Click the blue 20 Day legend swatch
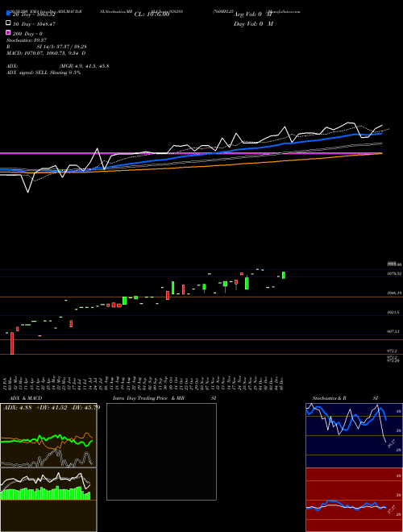The width and height of the screenshot is (403, 532). click(x=9, y=14)
